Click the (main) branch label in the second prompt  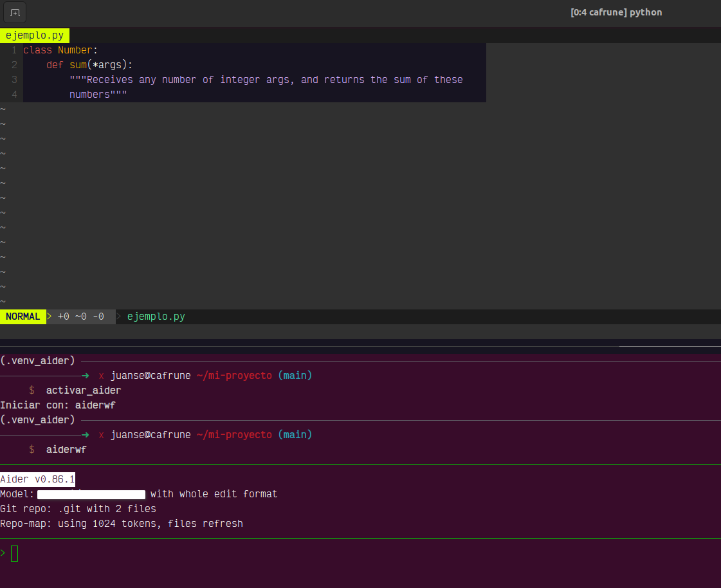[295, 435]
